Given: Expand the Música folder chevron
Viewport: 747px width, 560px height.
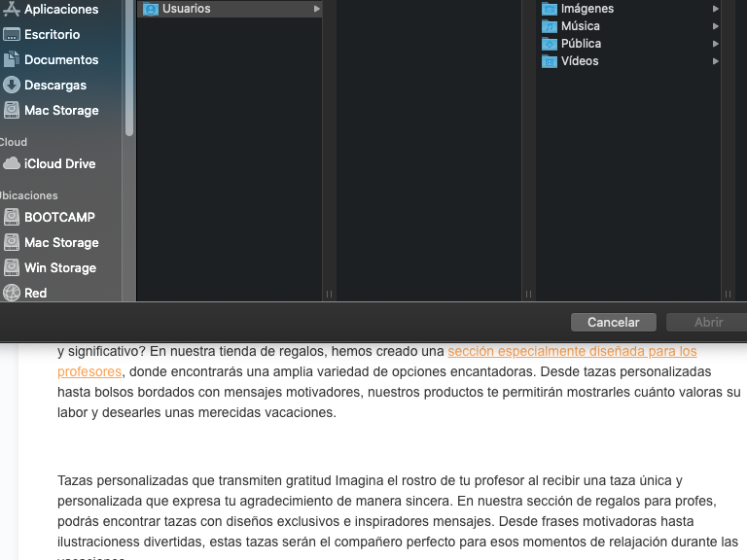Looking at the screenshot, I should point(715,26).
